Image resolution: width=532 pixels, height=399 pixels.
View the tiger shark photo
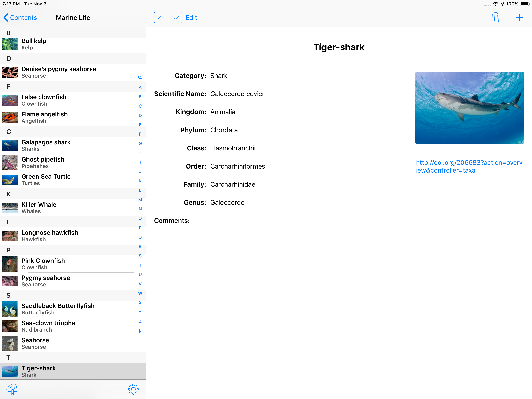(469, 108)
